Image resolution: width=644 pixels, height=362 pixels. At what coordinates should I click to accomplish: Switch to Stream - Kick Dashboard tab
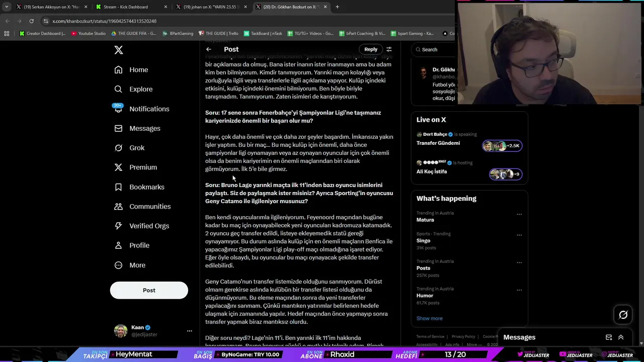131,7
